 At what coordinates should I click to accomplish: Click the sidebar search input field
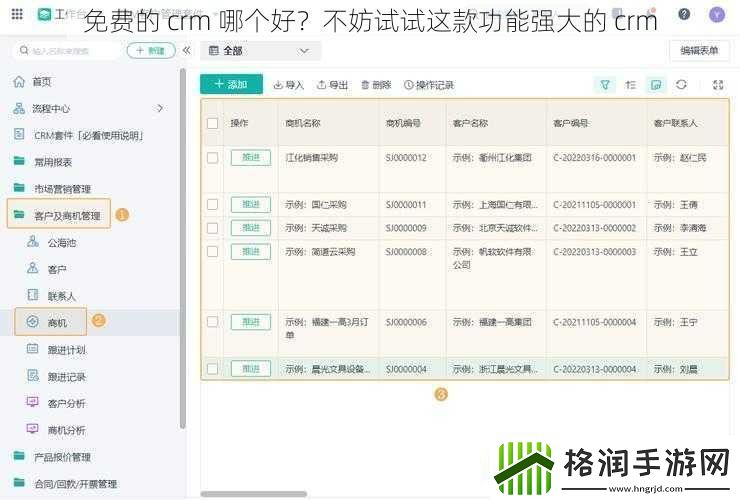click(x=66, y=51)
